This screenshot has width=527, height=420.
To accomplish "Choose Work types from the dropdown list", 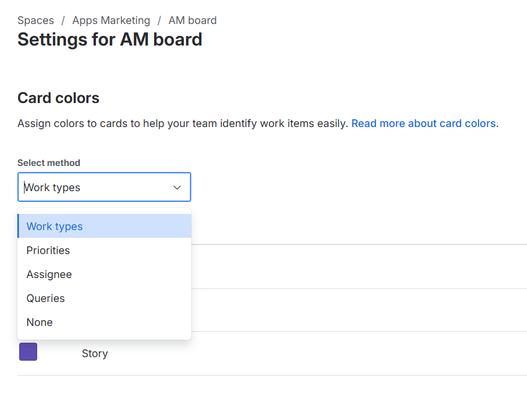I will [55, 226].
